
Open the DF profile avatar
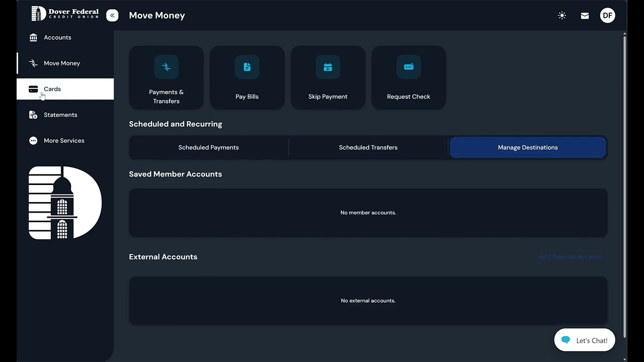click(x=607, y=16)
